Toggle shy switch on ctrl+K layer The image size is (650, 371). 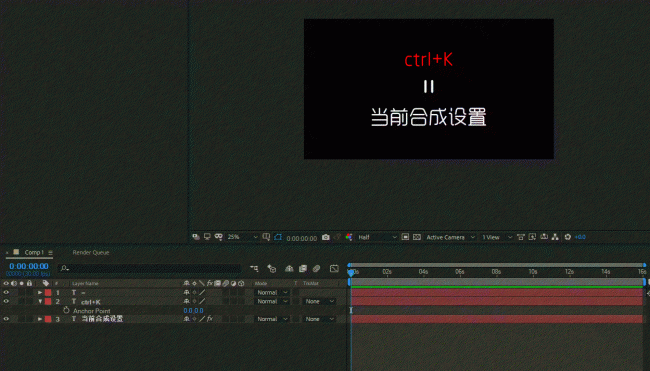(187, 301)
